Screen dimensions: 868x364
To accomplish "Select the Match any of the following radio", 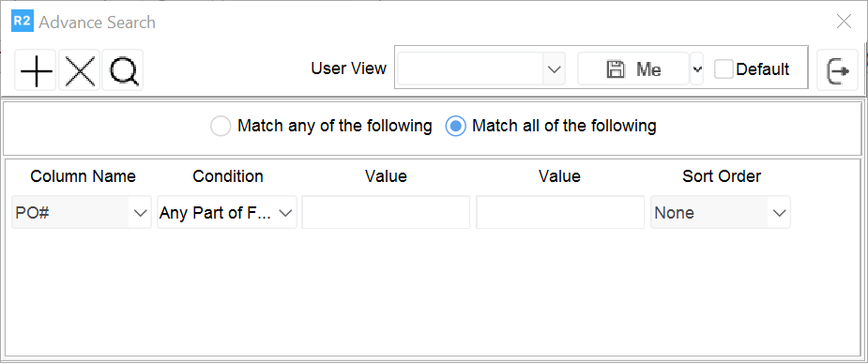I will [x=221, y=127].
